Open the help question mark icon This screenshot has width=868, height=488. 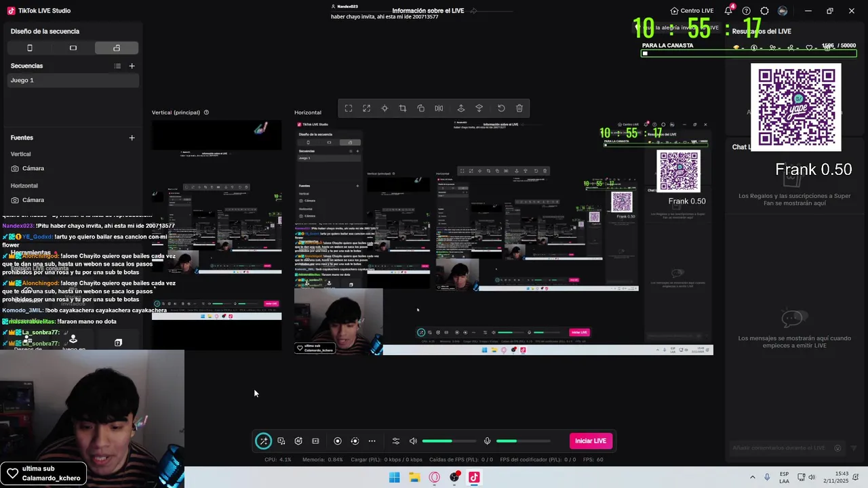point(747,11)
